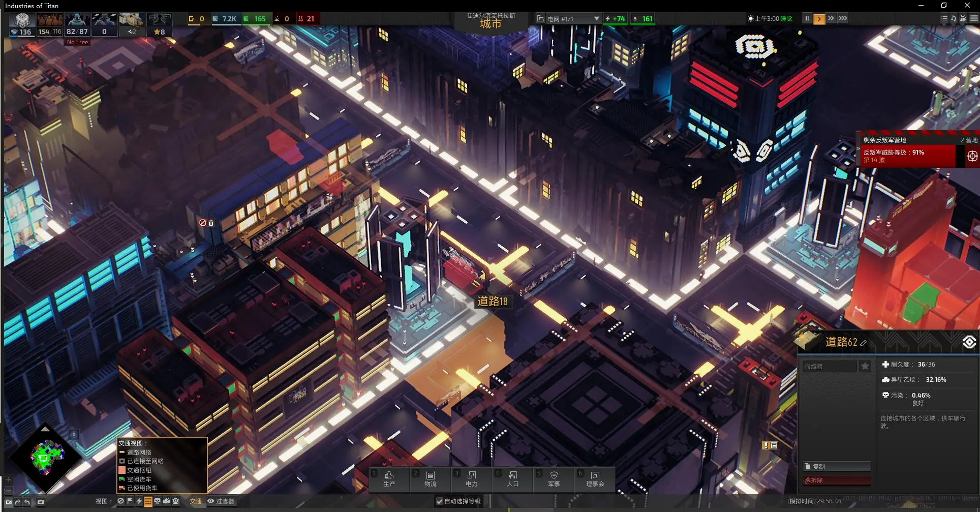
Task: Set game speed to triple fast-forward
Action: pos(843,18)
